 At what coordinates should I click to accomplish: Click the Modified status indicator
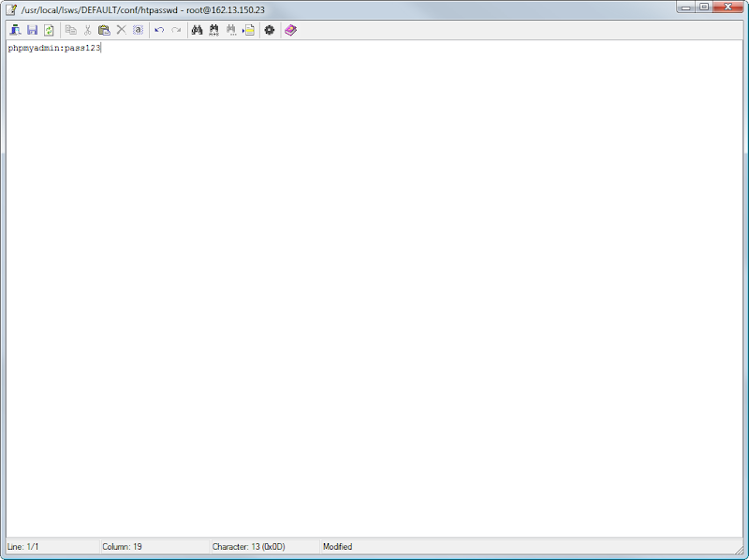[338, 547]
